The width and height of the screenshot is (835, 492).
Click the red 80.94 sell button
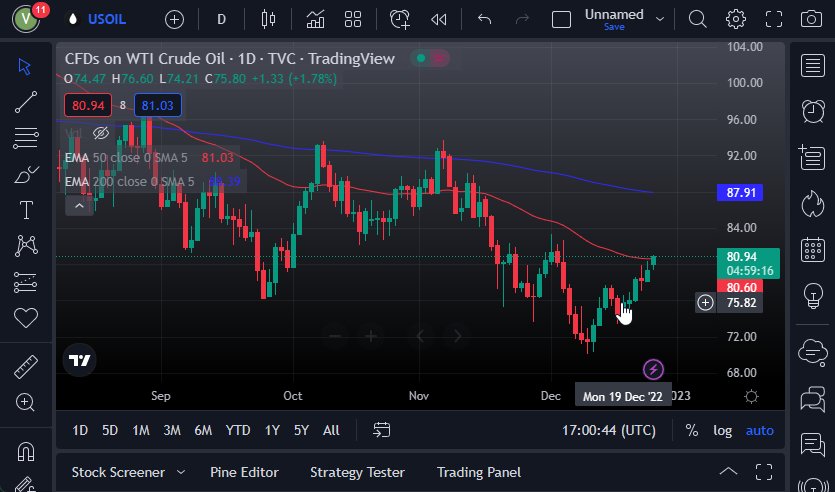tap(87, 104)
